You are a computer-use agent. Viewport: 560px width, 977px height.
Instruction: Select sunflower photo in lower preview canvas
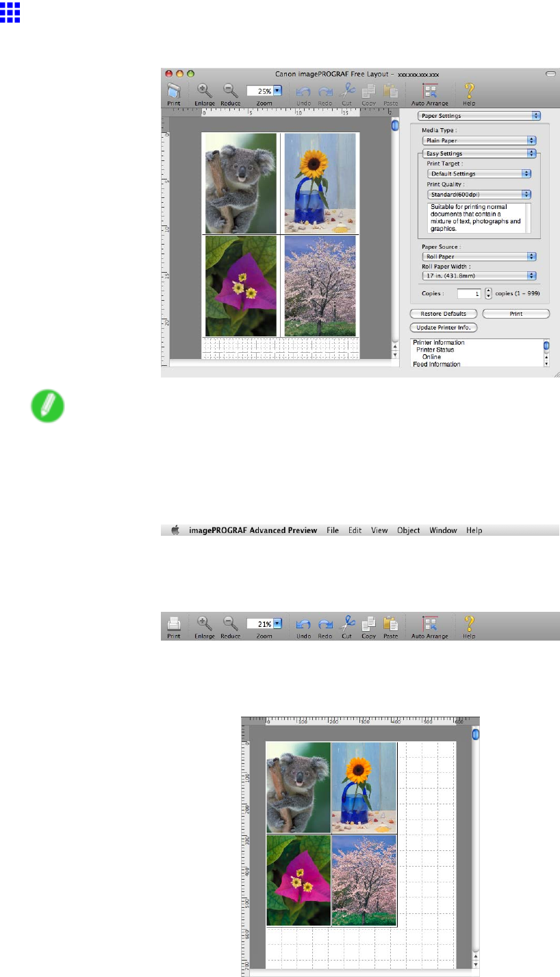tap(364, 787)
